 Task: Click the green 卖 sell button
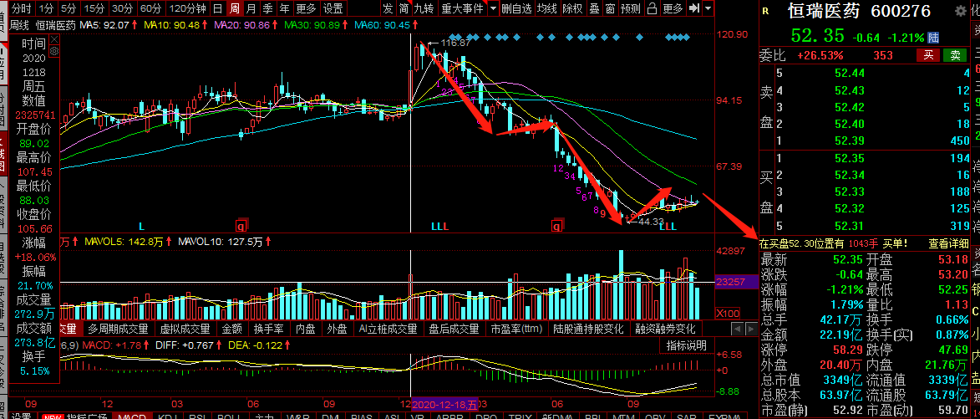coord(955,55)
